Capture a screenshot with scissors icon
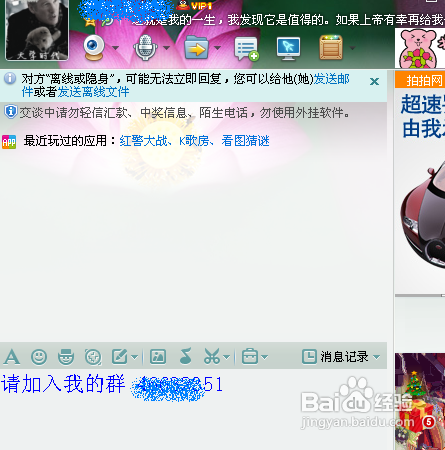The width and height of the screenshot is (445, 450). [212, 357]
